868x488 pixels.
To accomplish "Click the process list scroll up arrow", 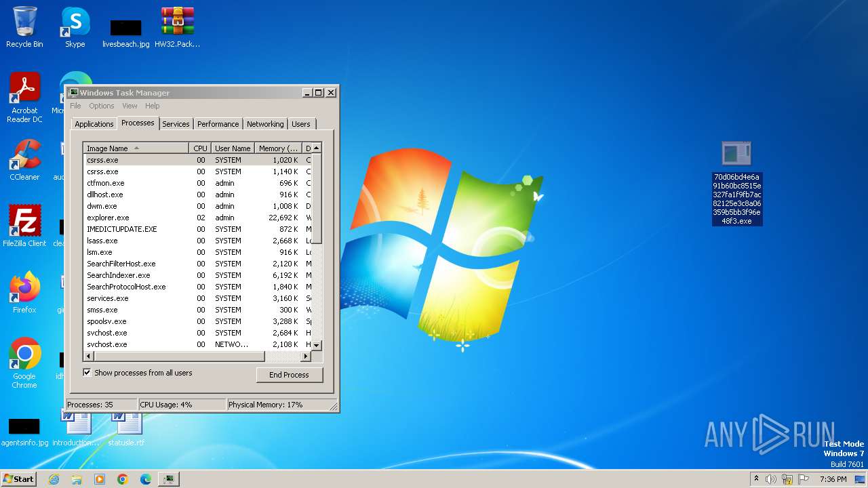I will click(x=317, y=148).
